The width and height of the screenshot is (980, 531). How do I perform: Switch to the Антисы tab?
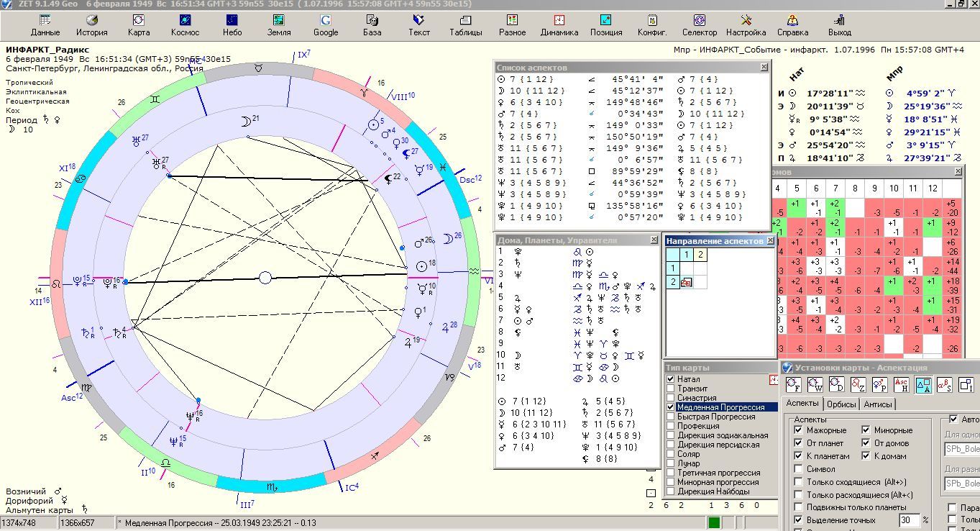click(877, 404)
